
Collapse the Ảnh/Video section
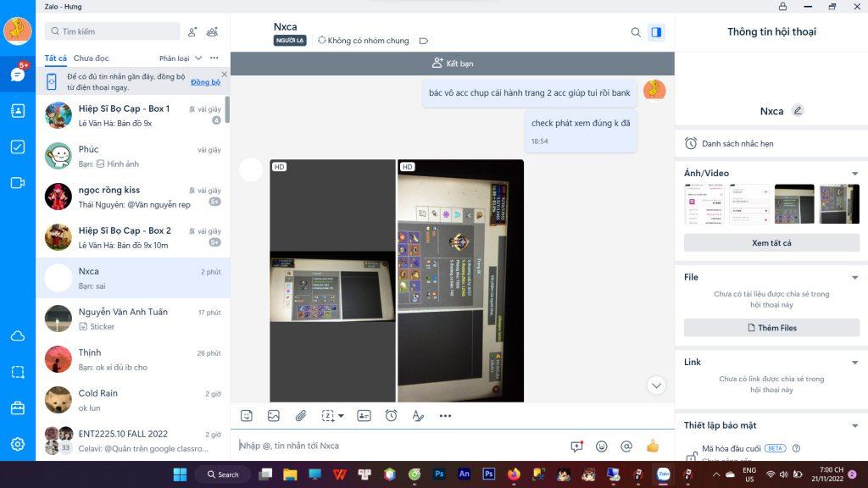(x=855, y=174)
